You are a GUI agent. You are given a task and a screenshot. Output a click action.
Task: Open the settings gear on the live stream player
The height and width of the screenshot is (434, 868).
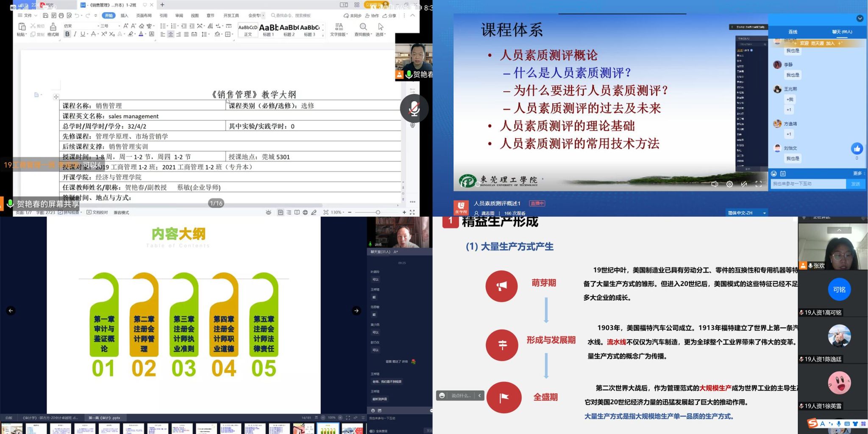(x=729, y=184)
